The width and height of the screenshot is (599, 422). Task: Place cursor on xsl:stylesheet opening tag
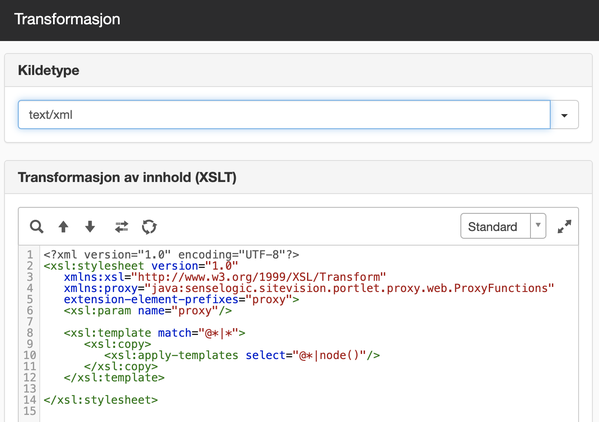(x=94, y=266)
